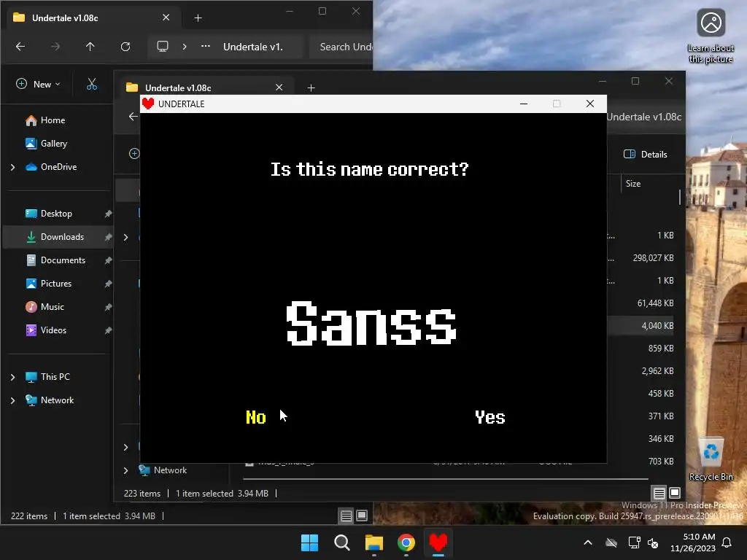Add a new tab in rear Explorer
Image resolution: width=747 pixels, height=560 pixels.
click(x=198, y=18)
